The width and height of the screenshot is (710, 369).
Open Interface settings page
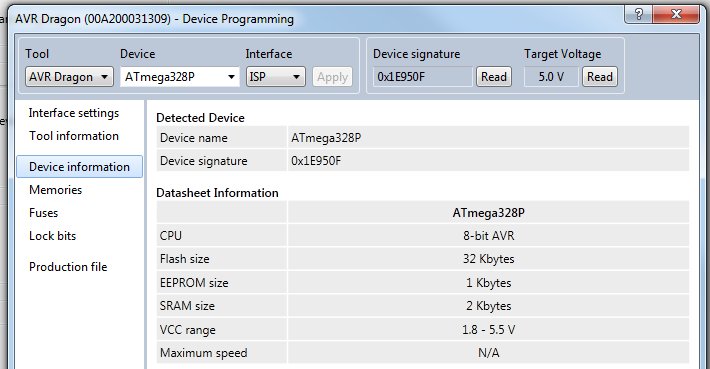[74, 113]
